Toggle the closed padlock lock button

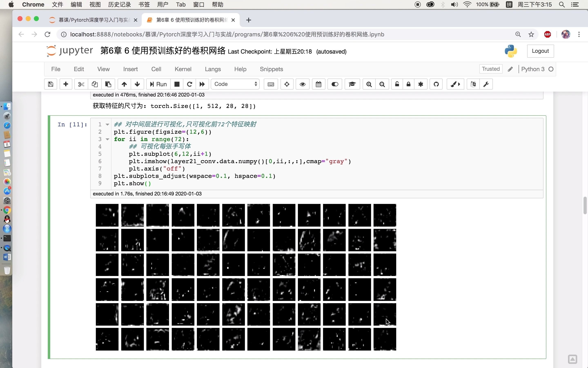pyautogui.click(x=409, y=84)
